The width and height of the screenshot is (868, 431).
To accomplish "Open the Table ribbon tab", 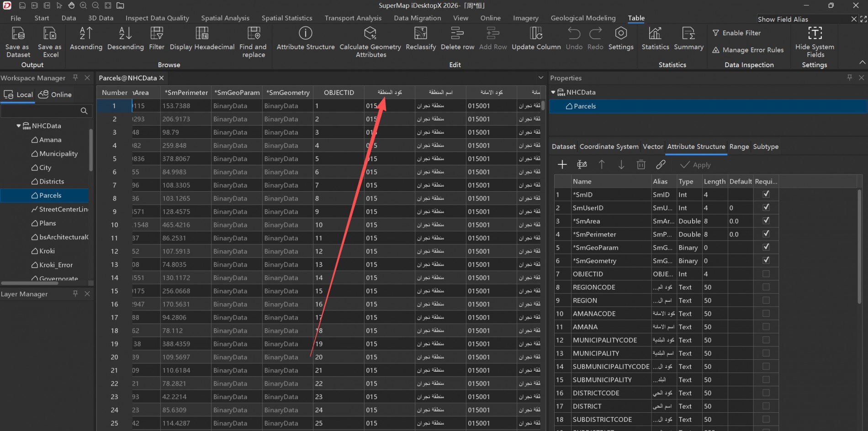I will pyautogui.click(x=636, y=18).
